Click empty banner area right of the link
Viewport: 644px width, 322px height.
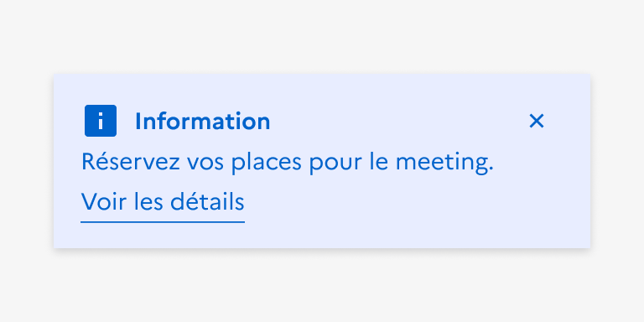(x=411, y=201)
